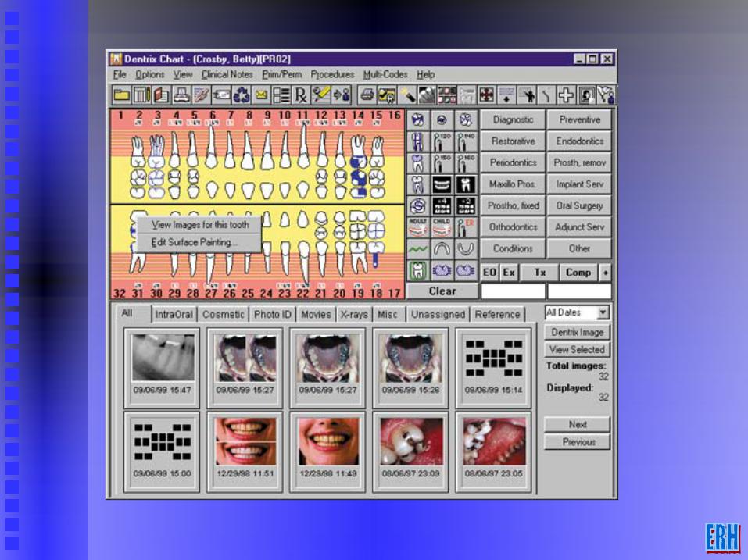Click the Endodontics category button
The height and width of the screenshot is (560, 748).
(579, 141)
